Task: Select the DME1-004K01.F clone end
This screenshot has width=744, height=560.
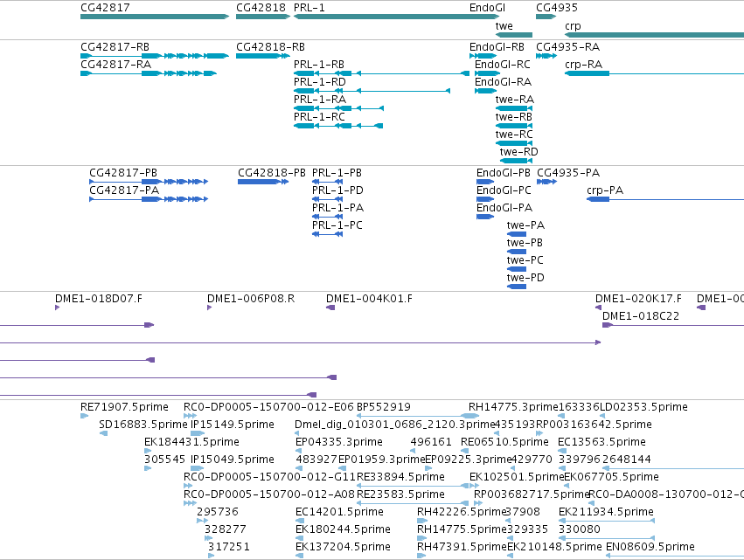Action: pyautogui.click(x=330, y=308)
